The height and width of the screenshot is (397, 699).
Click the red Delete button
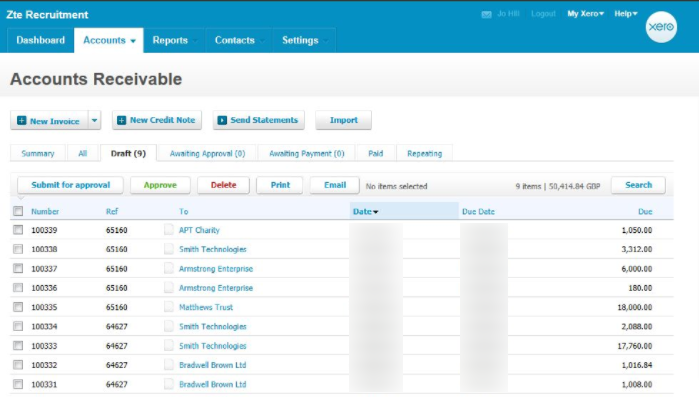[223, 185]
